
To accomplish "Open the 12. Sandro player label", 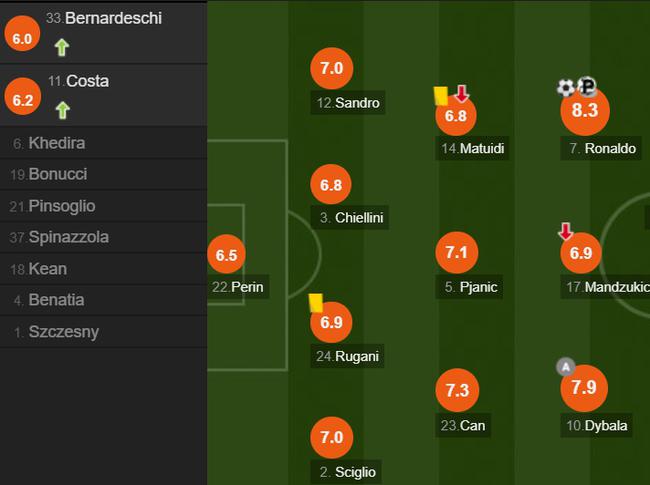I will [348, 102].
